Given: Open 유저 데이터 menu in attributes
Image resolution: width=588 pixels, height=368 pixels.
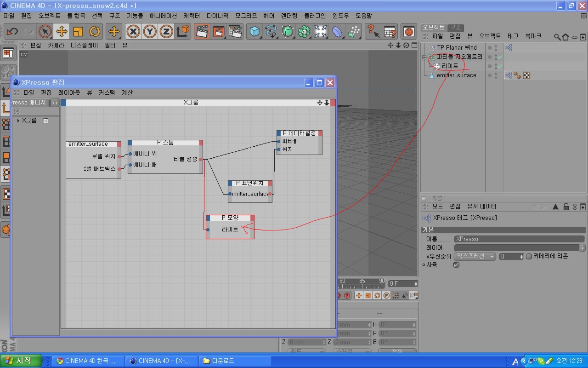Looking at the screenshot, I should pyautogui.click(x=481, y=207).
